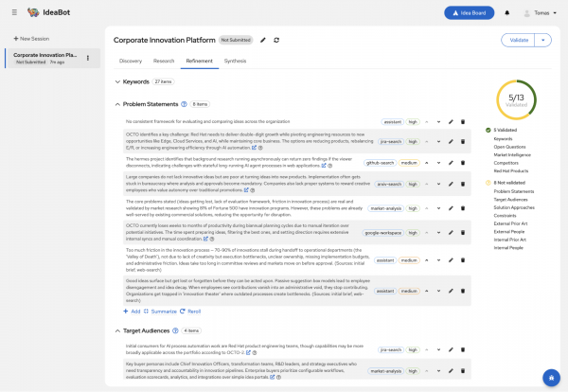This screenshot has height=392, width=568.
Task: Move down the hermes project statement
Action: coord(438,163)
